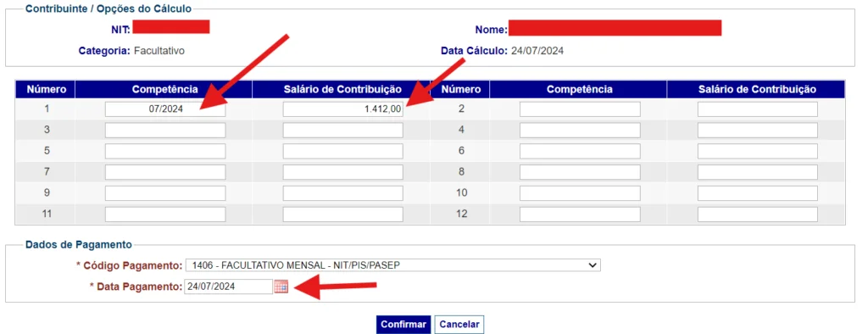This screenshot has width=868, height=334.
Task: Click the Competência field for number 9
Action: point(165,193)
